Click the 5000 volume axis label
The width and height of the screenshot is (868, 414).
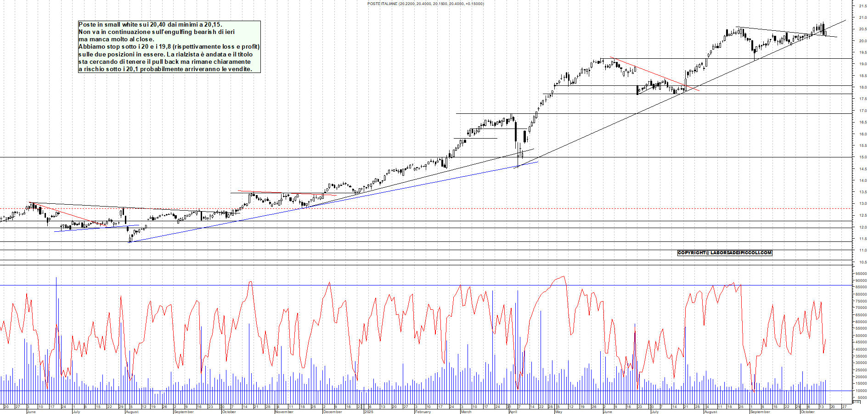[x=859, y=397]
